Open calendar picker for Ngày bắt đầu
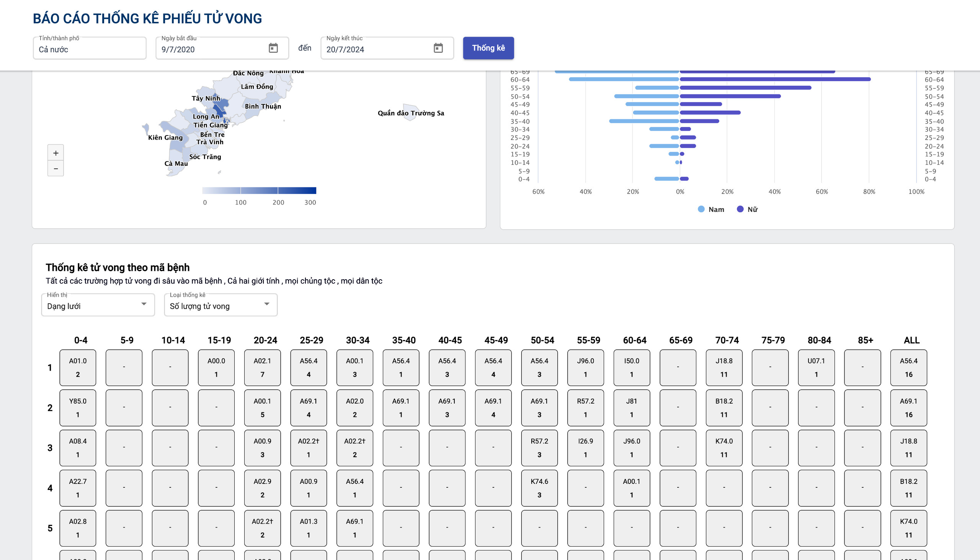The height and width of the screenshot is (560, 980). (273, 48)
